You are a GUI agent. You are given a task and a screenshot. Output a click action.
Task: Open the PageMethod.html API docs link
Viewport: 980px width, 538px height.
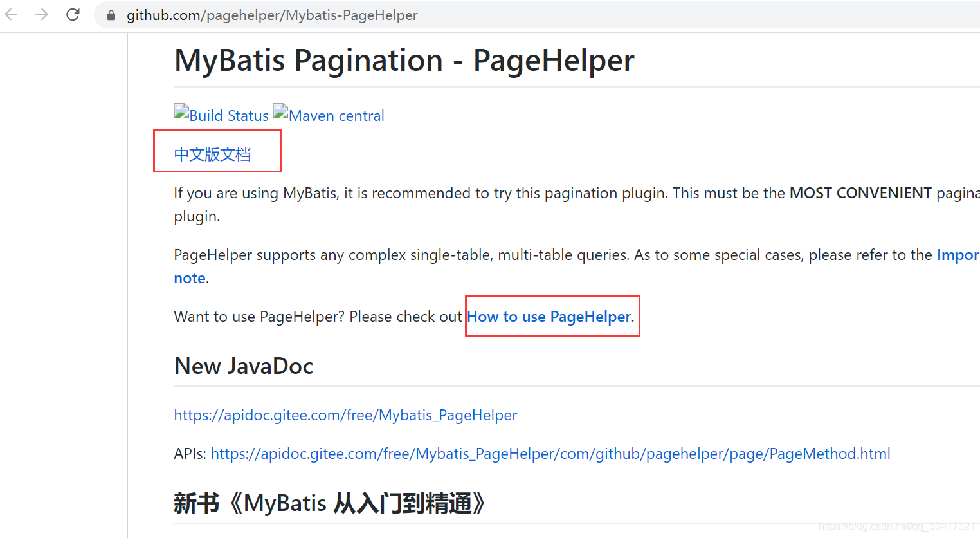pos(550,454)
